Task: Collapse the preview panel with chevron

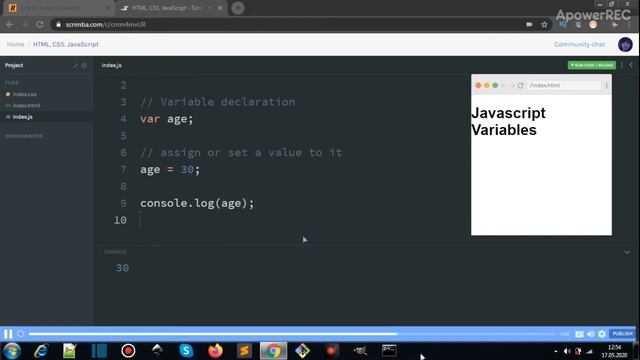Action: point(631,65)
